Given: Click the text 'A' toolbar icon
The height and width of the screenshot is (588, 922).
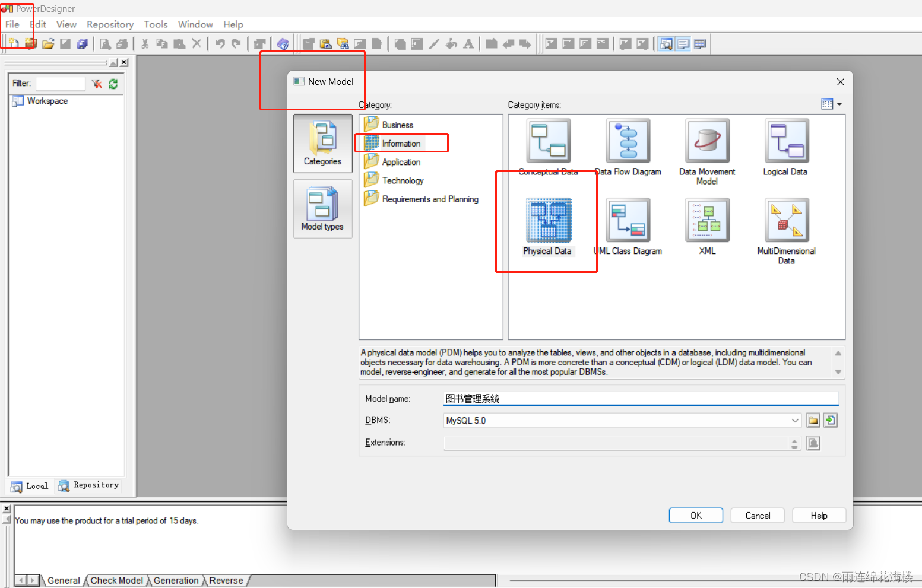Looking at the screenshot, I should (x=468, y=43).
